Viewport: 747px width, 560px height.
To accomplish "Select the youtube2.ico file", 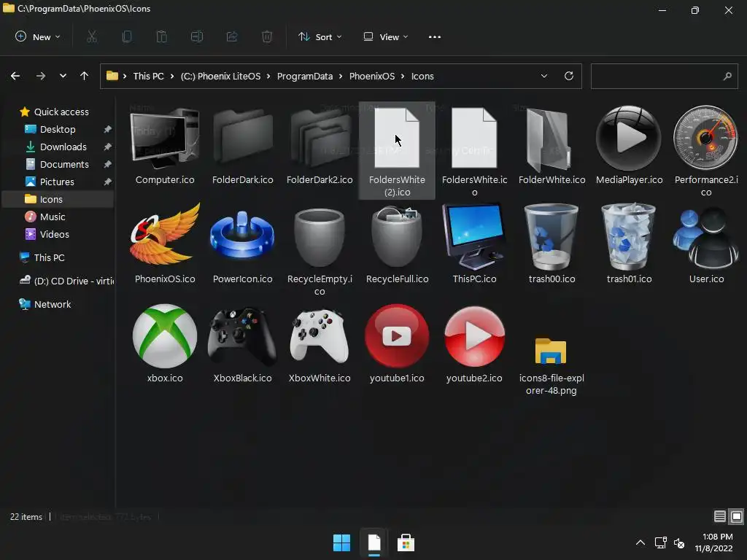I will tap(474, 344).
